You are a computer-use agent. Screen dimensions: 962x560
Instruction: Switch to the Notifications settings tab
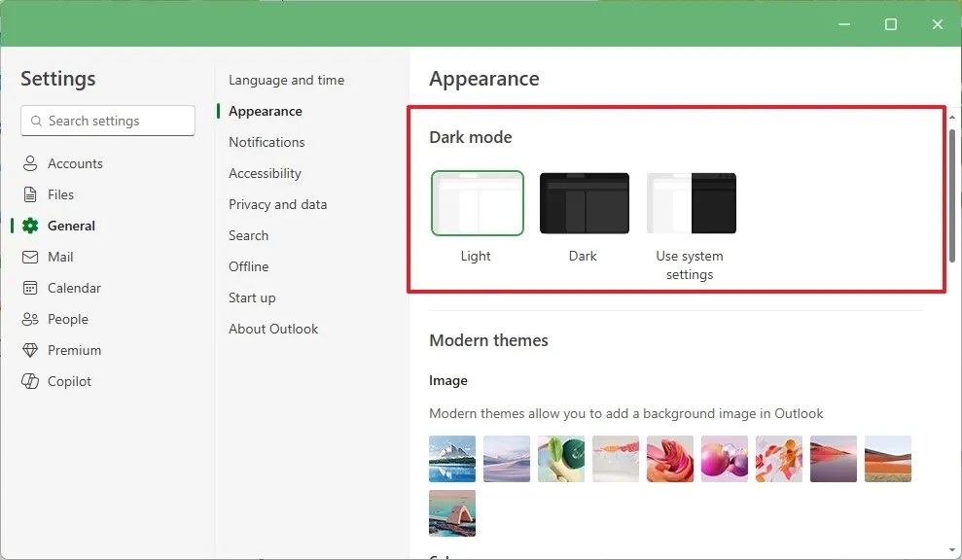(265, 142)
